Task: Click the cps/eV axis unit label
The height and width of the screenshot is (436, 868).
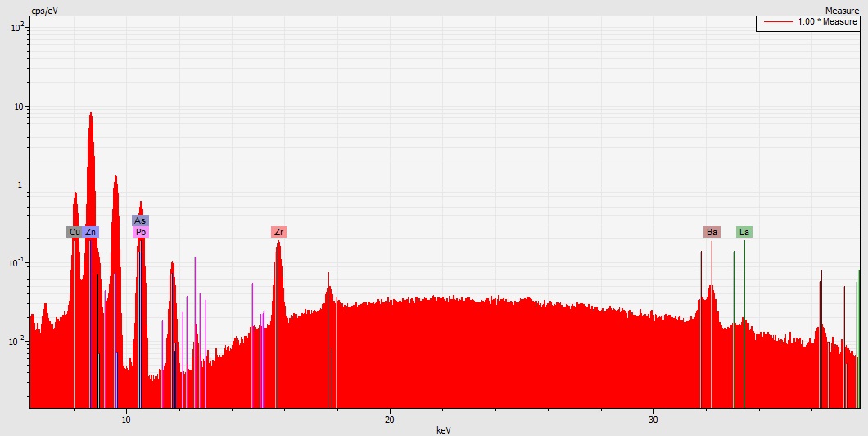Action: click(44, 11)
